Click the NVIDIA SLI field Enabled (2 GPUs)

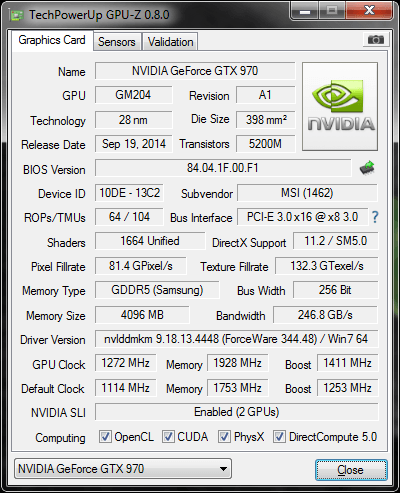pyautogui.click(x=236, y=412)
